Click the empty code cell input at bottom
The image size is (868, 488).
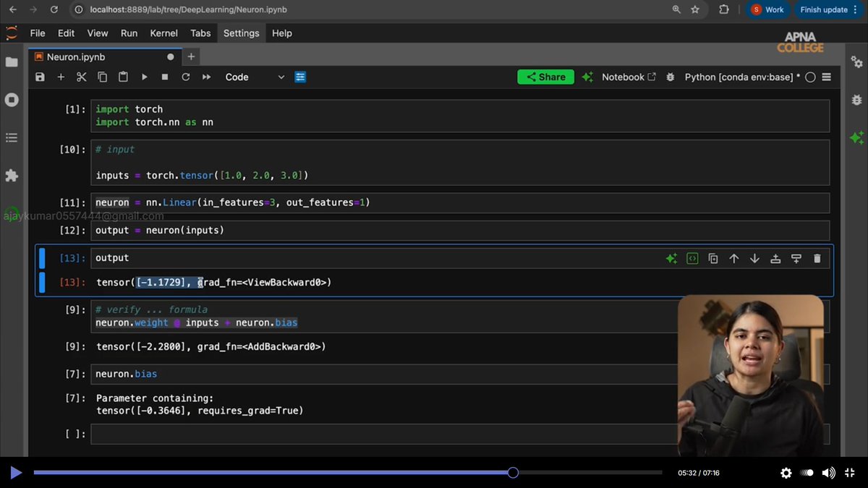click(460, 434)
